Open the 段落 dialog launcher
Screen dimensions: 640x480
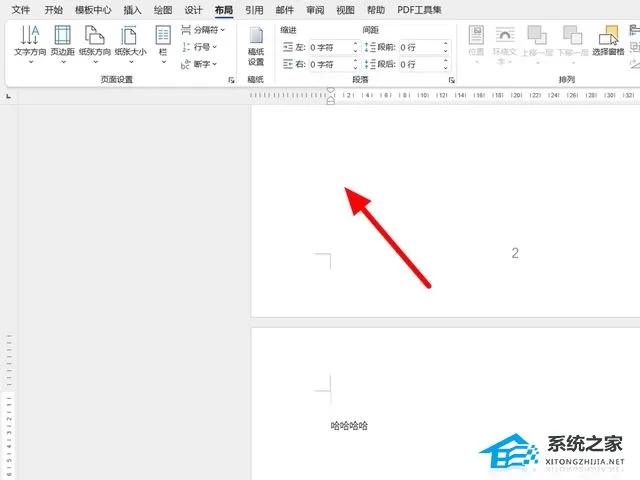pos(451,80)
